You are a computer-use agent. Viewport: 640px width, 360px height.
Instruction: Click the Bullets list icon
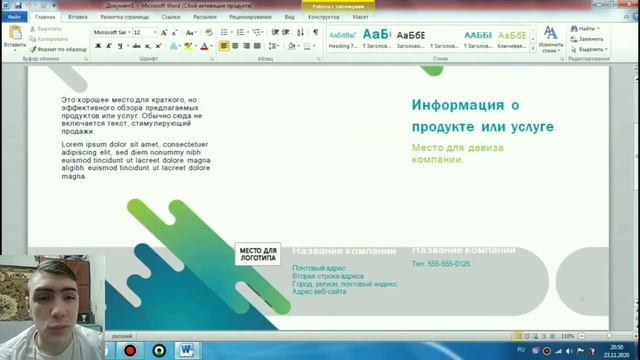coord(224,32)
